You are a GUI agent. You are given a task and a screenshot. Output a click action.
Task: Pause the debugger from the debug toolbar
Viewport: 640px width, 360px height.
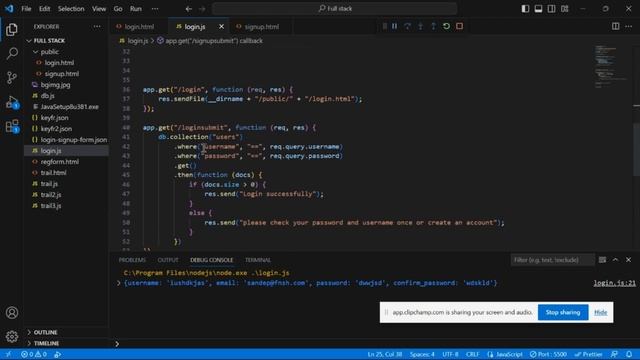tap(394, 26)
